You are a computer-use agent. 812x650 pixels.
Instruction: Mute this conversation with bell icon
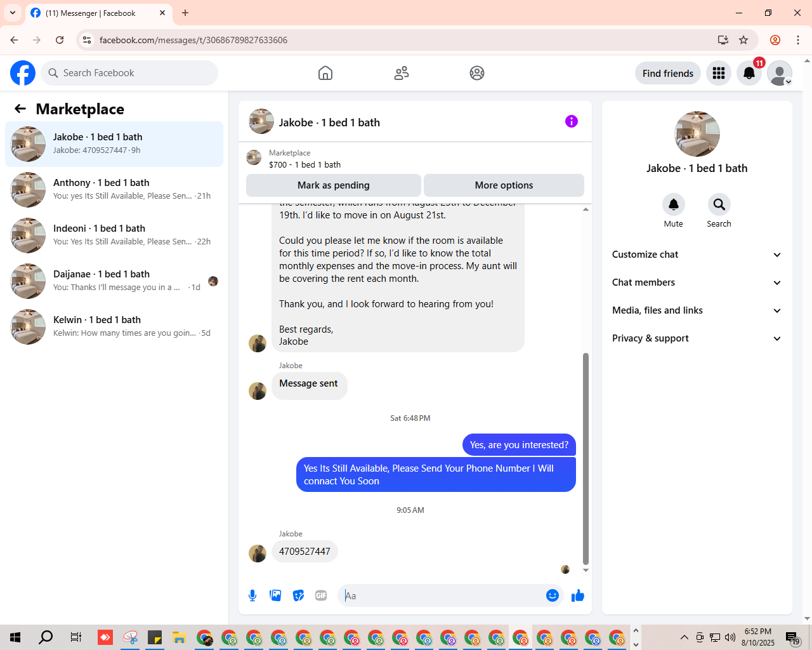tap(674, 204)
